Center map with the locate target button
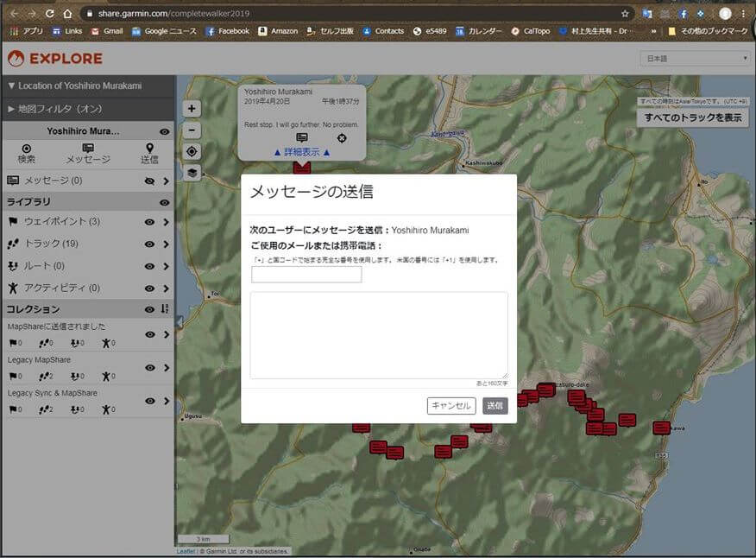Viewport: 756px width, 558px height. (192, 151)
